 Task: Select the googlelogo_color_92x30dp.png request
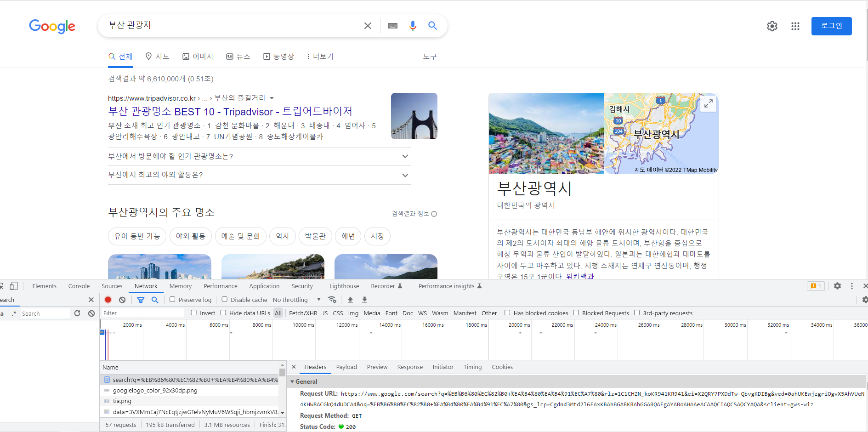[190, 390]
